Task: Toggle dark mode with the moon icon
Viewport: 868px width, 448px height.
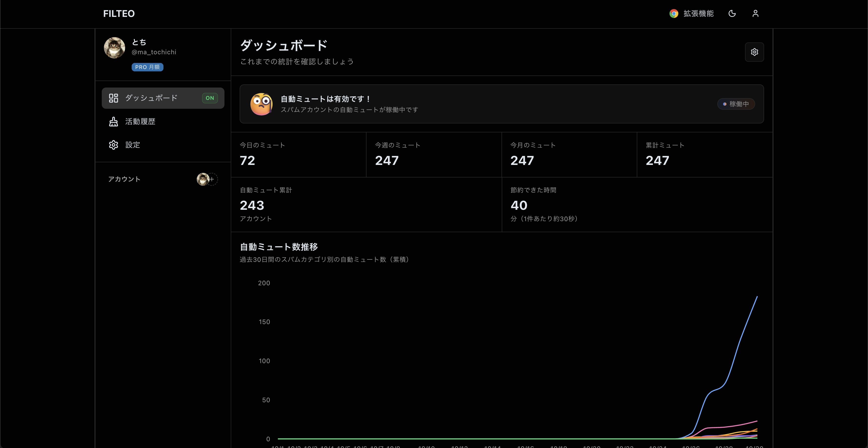Action: pos(732,14)
